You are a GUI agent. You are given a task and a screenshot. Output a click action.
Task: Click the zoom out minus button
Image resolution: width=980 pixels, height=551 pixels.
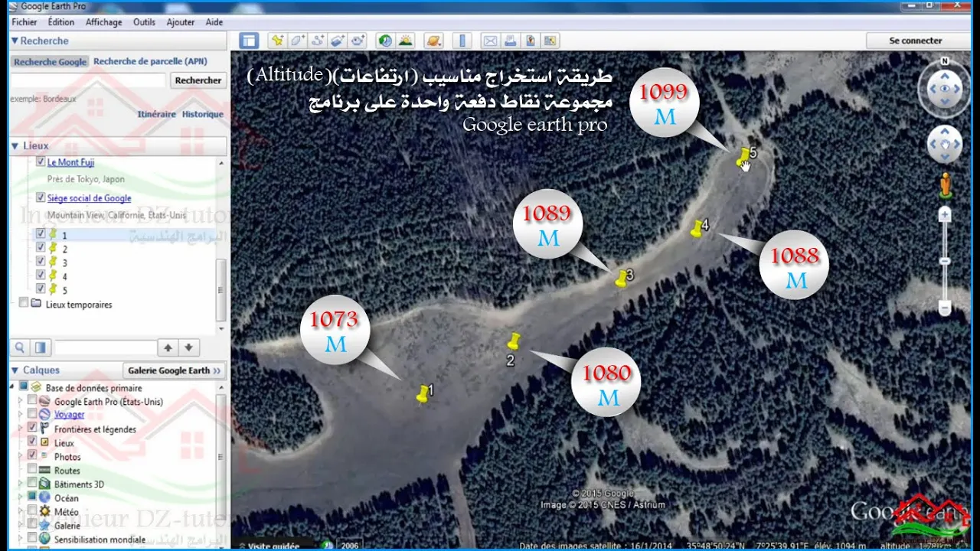coord(945,308)
